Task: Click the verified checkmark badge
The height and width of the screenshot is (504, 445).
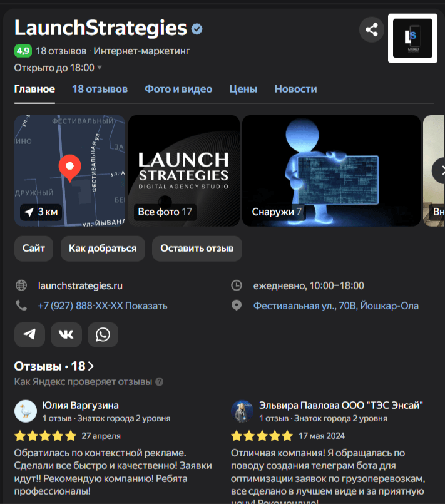Action: pyautogui.click(x=197, y=29)
